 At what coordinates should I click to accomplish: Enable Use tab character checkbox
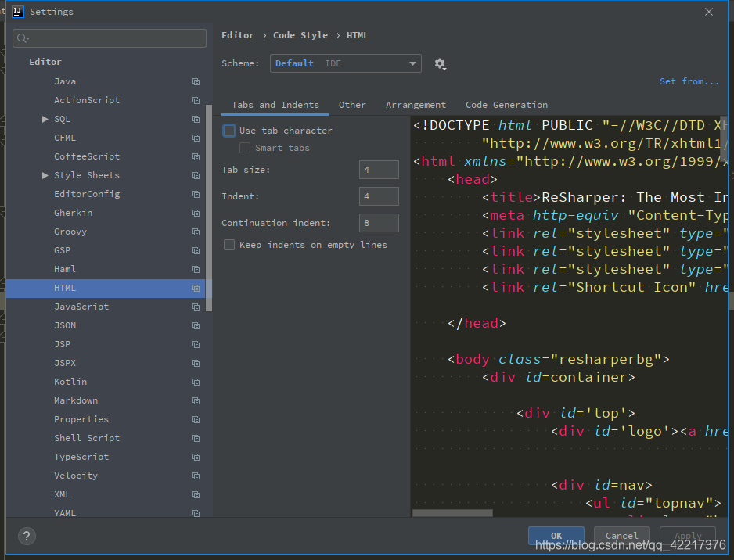(229, 131)
